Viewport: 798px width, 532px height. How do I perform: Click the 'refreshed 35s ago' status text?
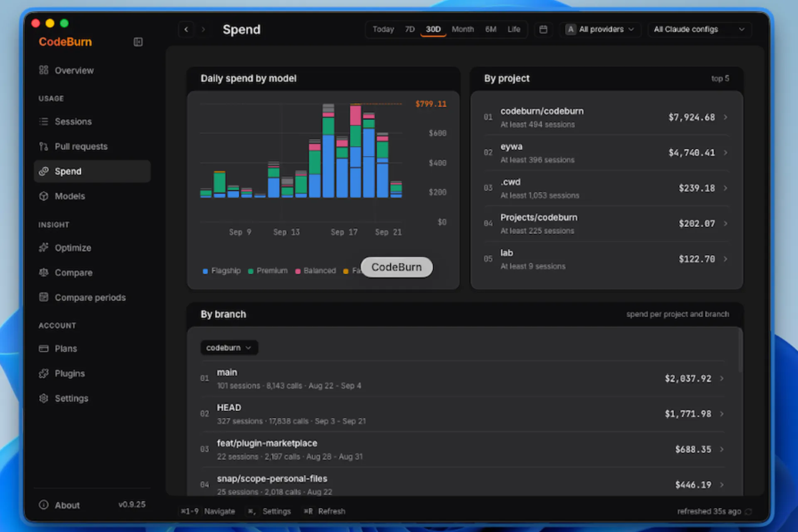point(709,512)
